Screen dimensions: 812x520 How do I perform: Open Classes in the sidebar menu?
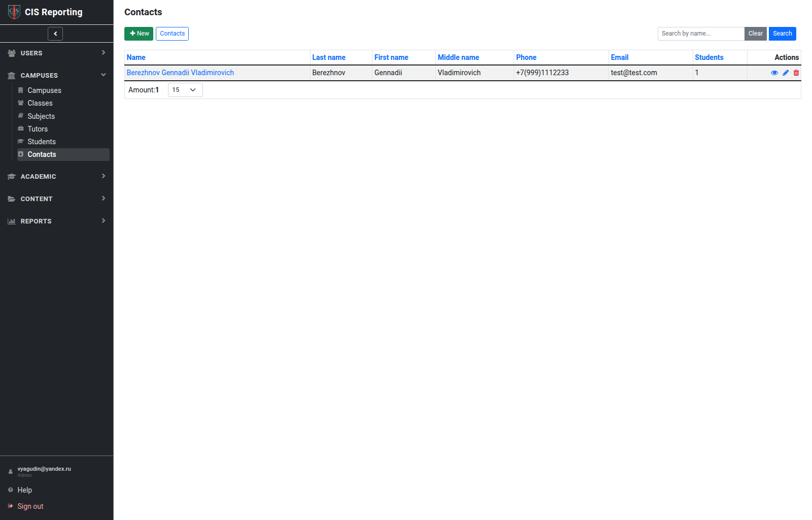[63, 103]
